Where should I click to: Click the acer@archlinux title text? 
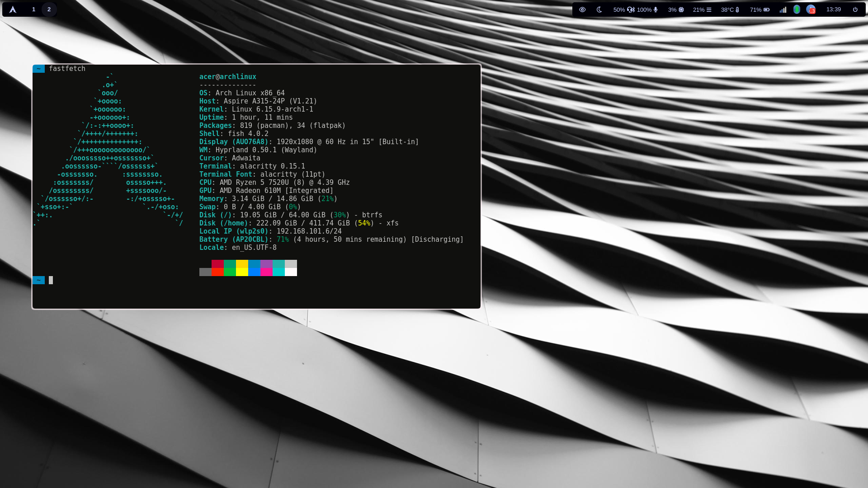[x=227, y=77]
